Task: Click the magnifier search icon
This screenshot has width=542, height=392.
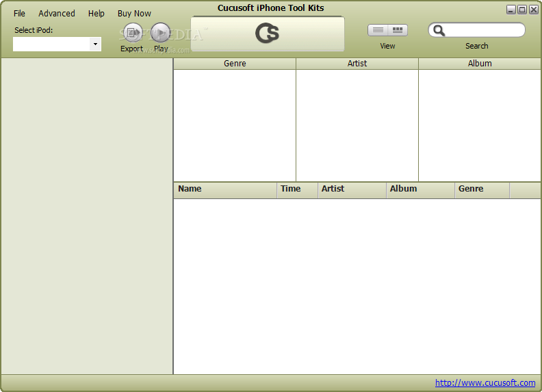Action: click(439, 30)
